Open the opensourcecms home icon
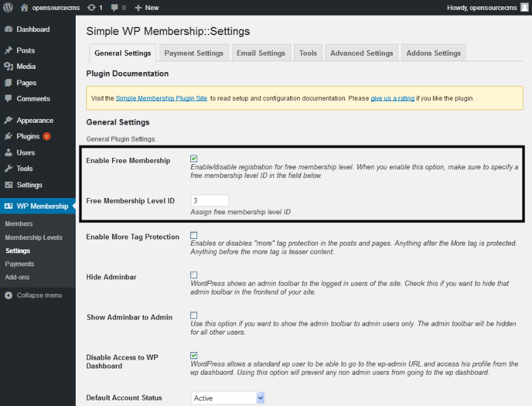This screenshot has width=532, height=406. (x=24, y=8)
